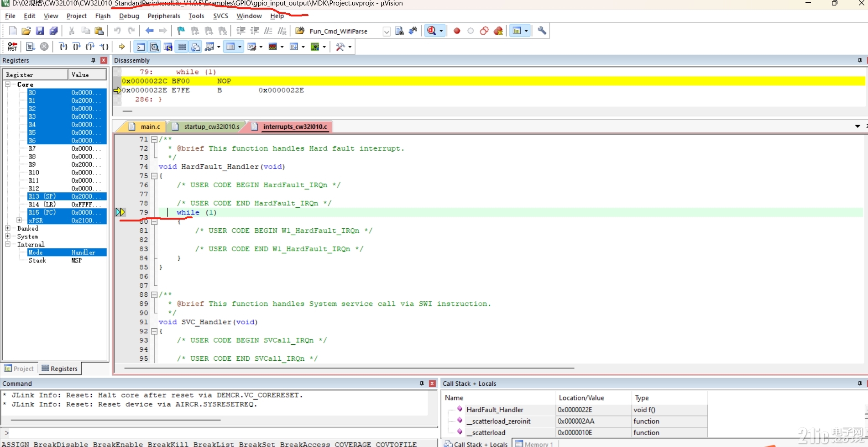Open the Debug menu
Screen dimensions: 868x447
coord(129,16)
